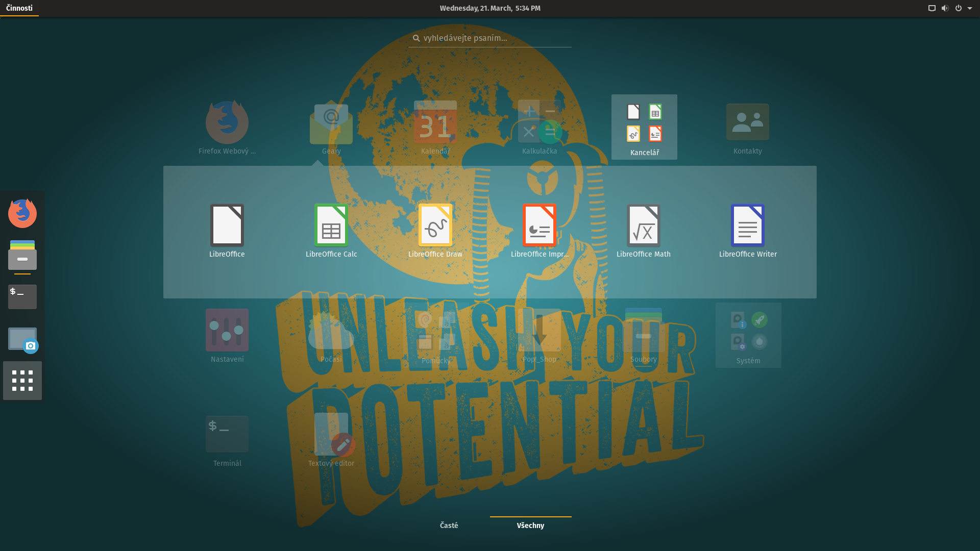The height and width of the screenshot is (551, 980).
Task: Open Geary mail app
Action: click(331, 122)
